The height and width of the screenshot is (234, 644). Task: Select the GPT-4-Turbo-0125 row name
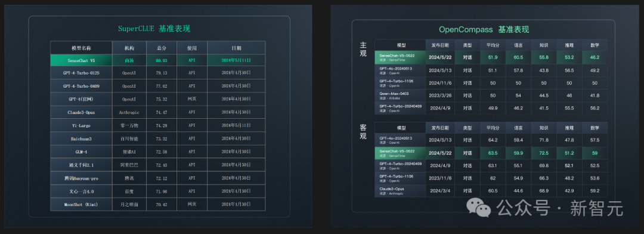pyautogui.click(x=81, y=73)
